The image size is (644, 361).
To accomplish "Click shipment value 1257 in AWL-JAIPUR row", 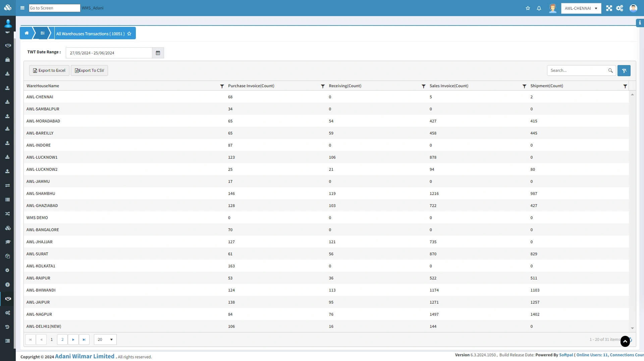I will [x=535, y=302].
